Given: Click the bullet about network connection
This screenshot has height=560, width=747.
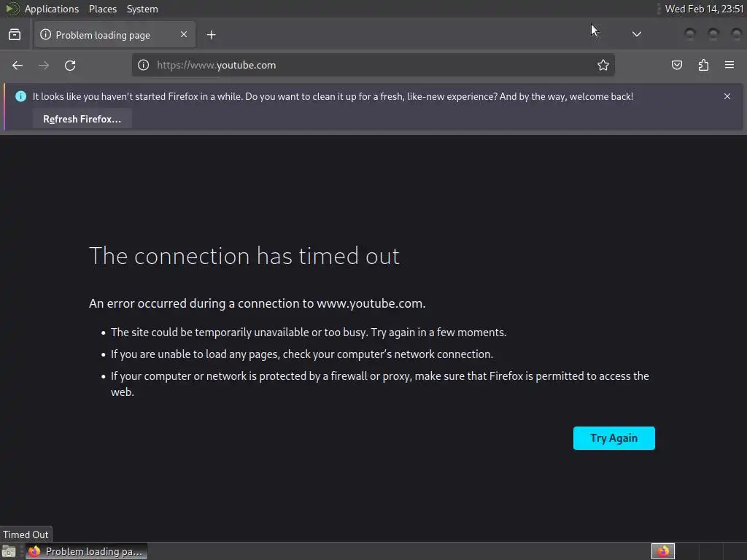Looking at the screenshot, I should pyautogui.click(x=302, y=354).
